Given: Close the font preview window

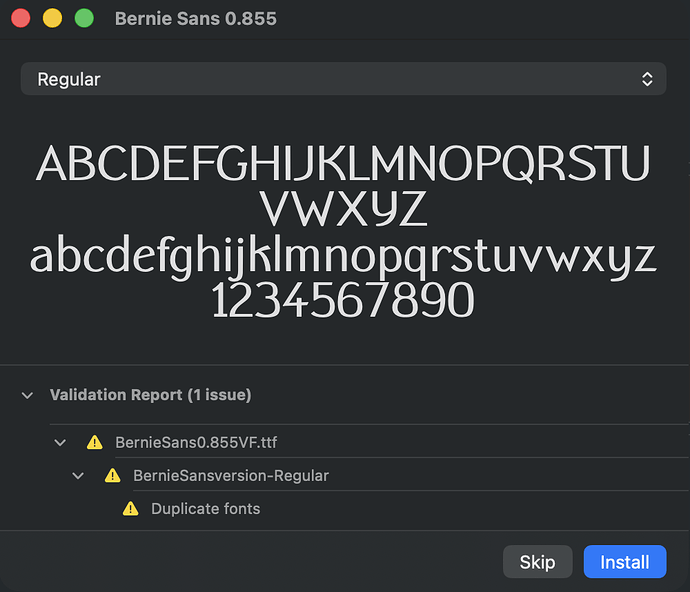Looking at the screenshot, I should click(x=21, y=19).
